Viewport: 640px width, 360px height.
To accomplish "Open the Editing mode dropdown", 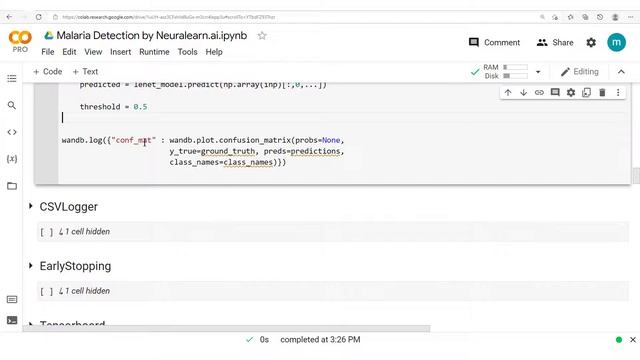I will [x=580, y=72].
